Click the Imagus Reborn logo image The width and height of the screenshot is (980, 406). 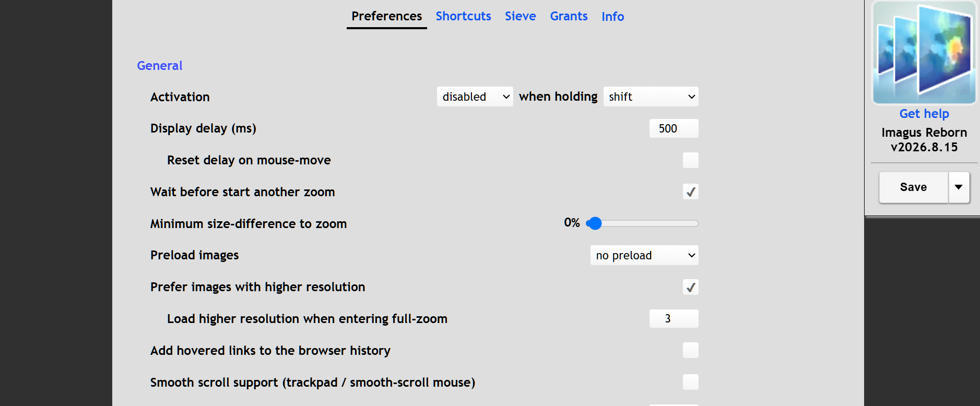[924, 53]
